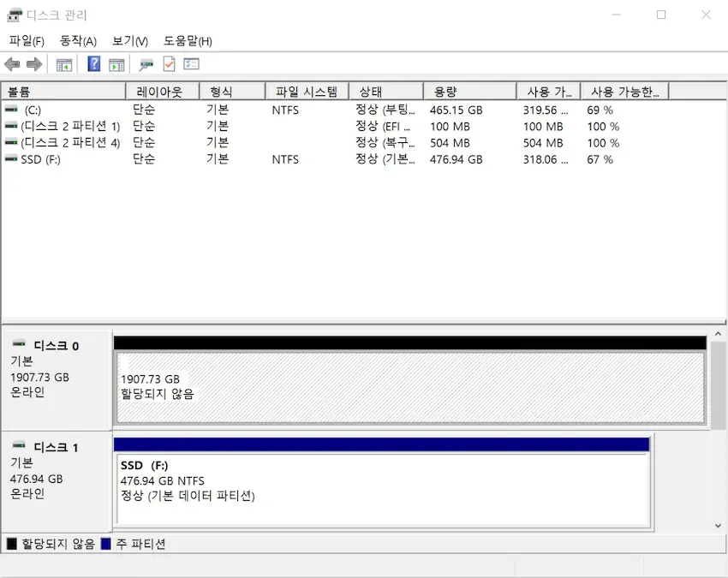Sort by the 볼륨 column header
The height and width of the screenshot is (578, 728).
click(x=63, y=92)
